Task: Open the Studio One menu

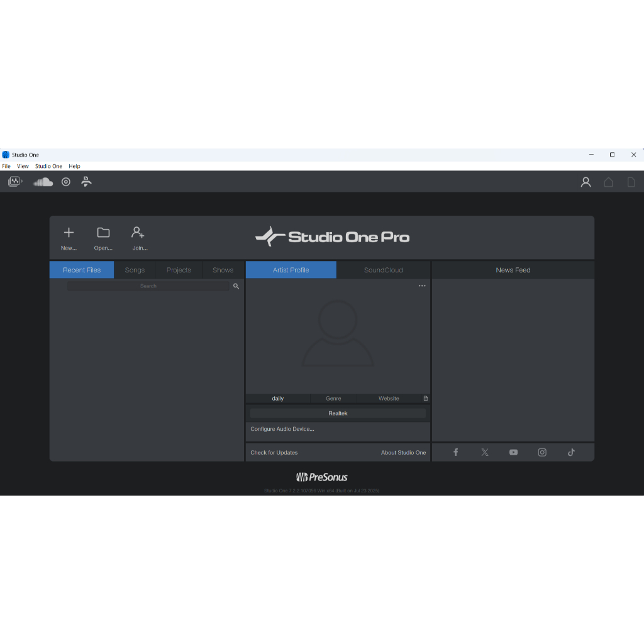Action: click(48, 166)
